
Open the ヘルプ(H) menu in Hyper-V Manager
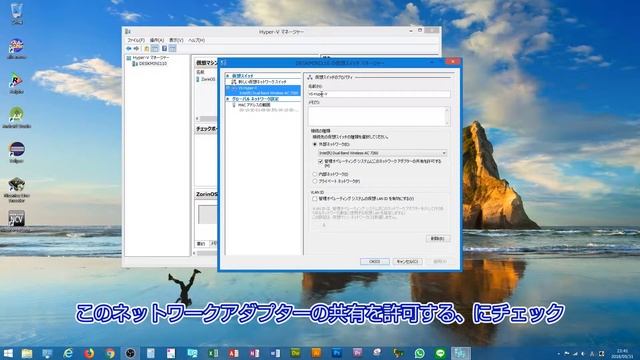tap(196, 40)
